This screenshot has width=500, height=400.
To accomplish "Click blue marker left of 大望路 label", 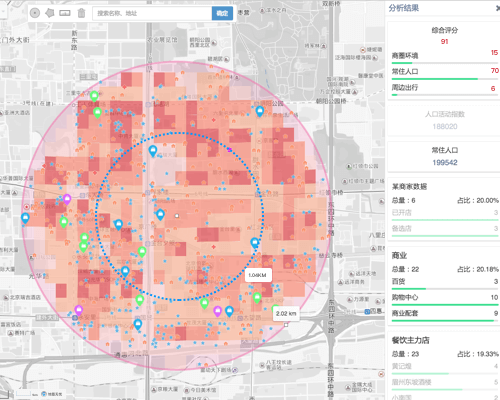I will [229, 312].
